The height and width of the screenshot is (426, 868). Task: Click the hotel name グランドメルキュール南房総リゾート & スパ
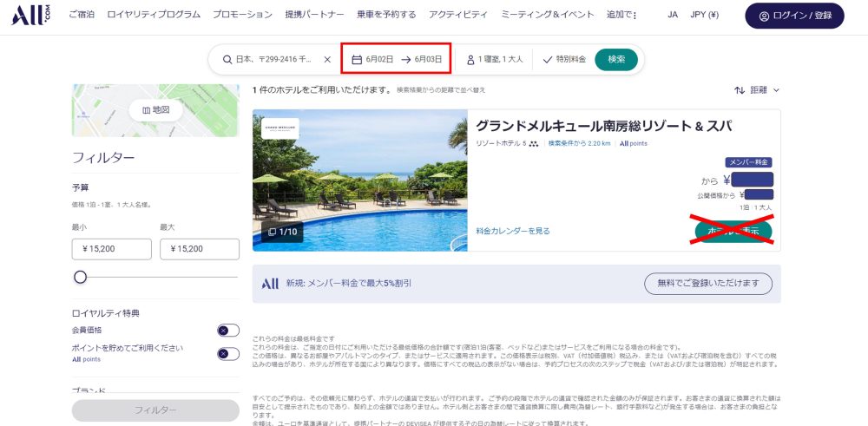coord(604,126)
